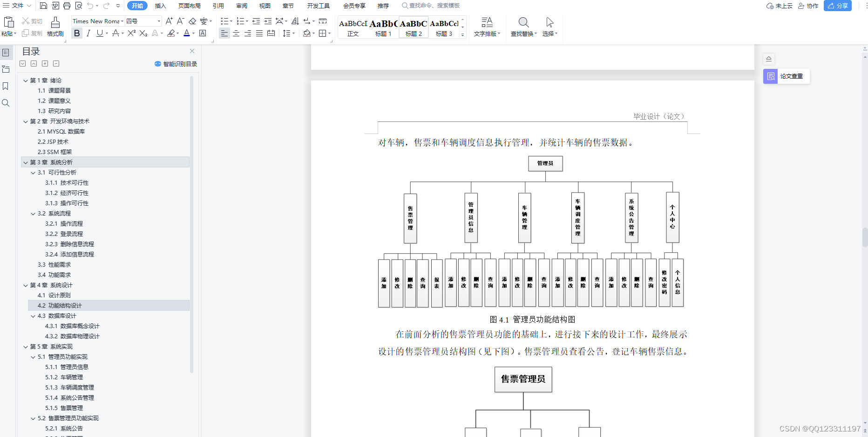Switch to the 插入 tab
868x437 pixels.
click(161, 6)
